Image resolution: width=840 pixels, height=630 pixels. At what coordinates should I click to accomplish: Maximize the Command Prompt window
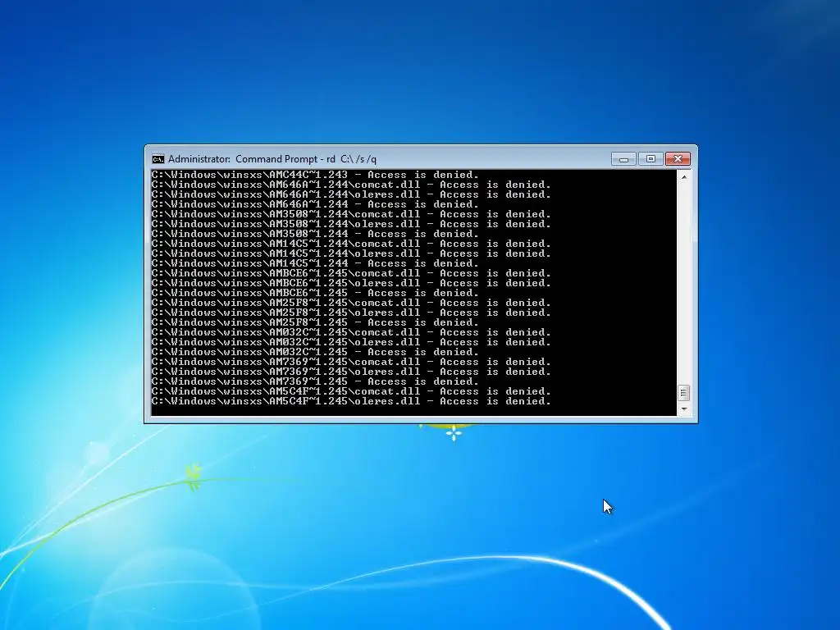651,159
